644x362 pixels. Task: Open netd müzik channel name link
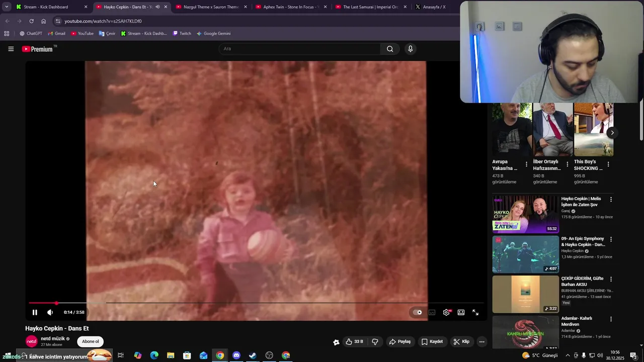click(53, 338)
